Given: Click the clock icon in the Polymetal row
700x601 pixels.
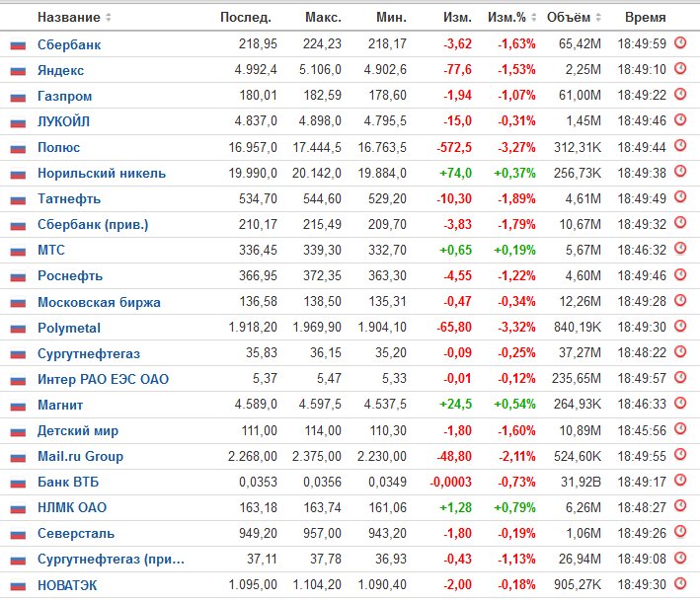Looking at the screenshot, I should (x=680, y=326).
